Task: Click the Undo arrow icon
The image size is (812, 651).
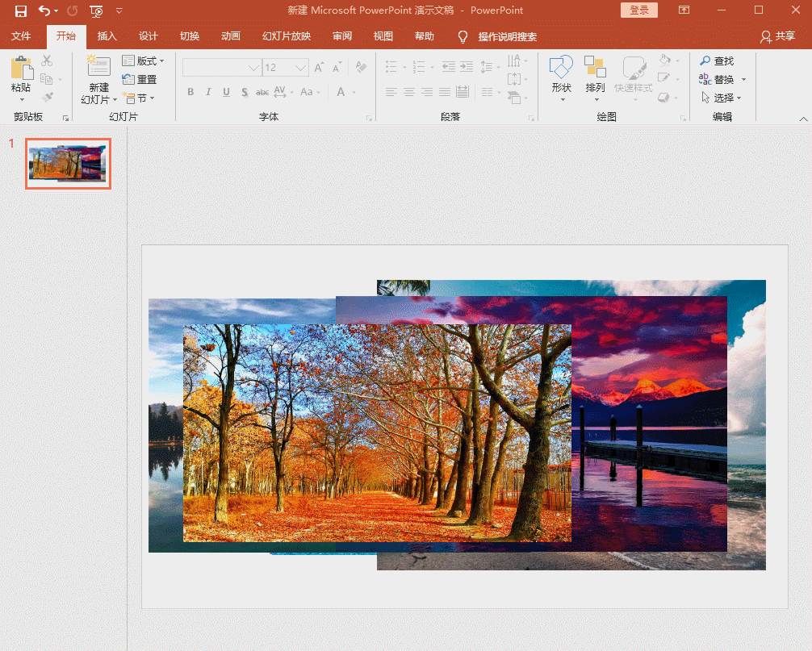Action: pos(44,10)
